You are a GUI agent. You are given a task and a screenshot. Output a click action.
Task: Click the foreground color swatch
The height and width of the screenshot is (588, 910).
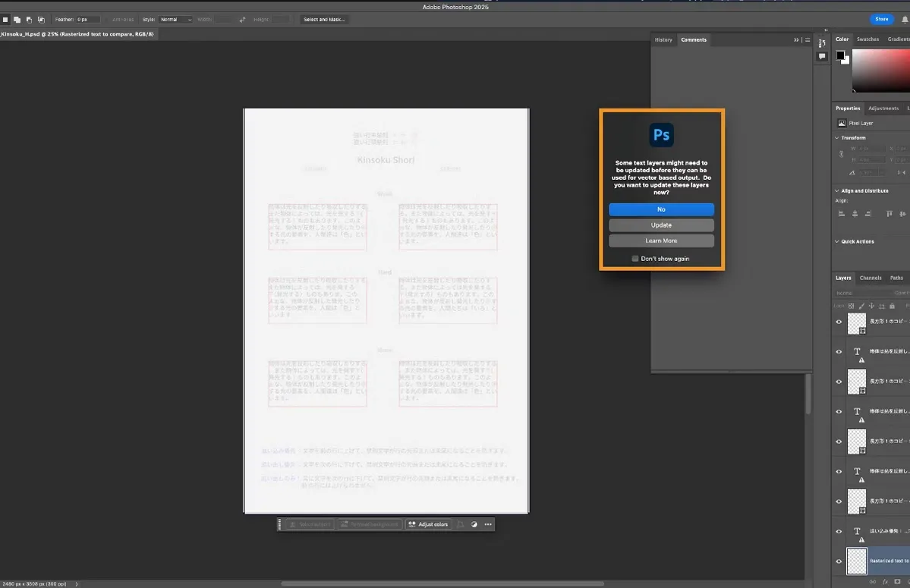tap(840, 55)
